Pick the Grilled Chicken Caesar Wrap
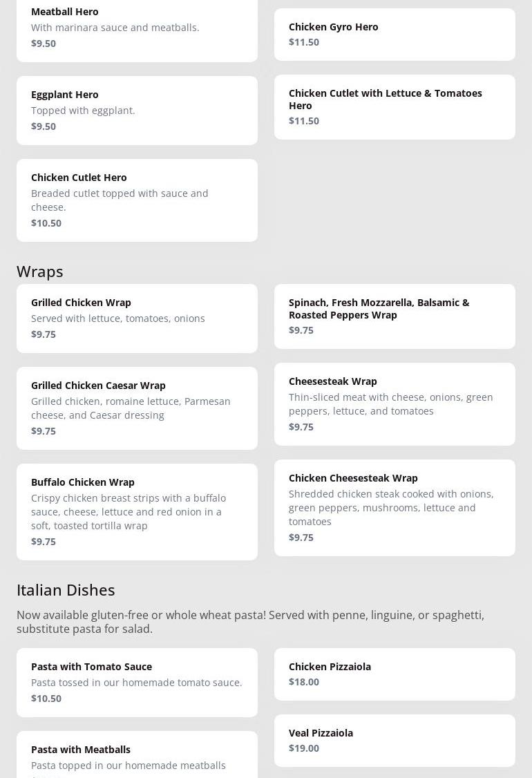 click(x=137, y=408)
